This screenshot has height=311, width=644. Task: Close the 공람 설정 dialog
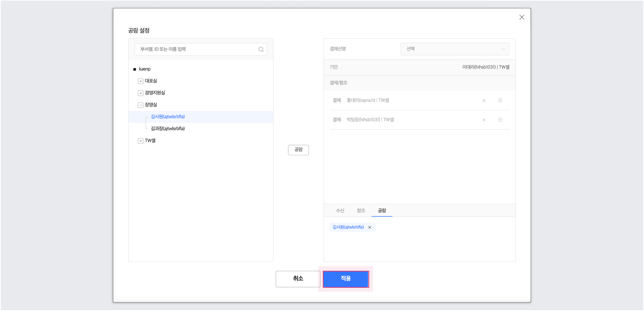tap(522, 17)
